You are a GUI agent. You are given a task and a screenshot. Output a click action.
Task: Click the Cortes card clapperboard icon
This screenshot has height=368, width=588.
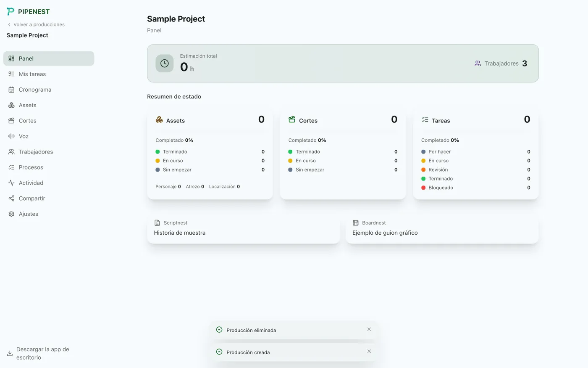(292, 120)
